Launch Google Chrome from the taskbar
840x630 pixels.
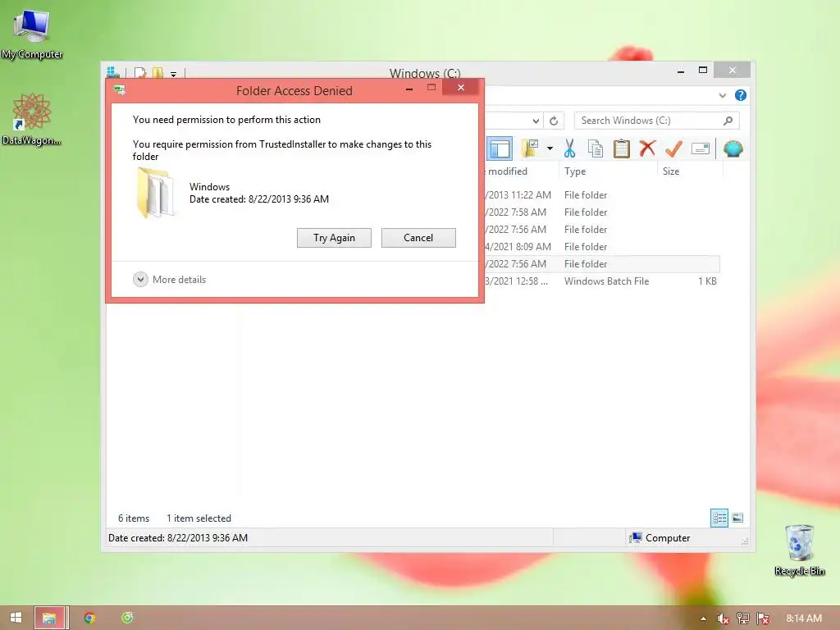click(x=89, y=618)
